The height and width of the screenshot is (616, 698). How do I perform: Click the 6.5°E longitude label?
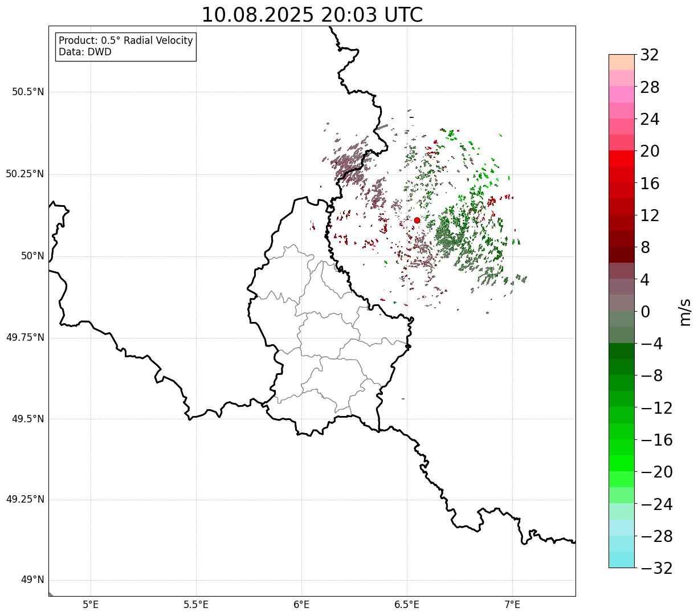click(407, 605)
